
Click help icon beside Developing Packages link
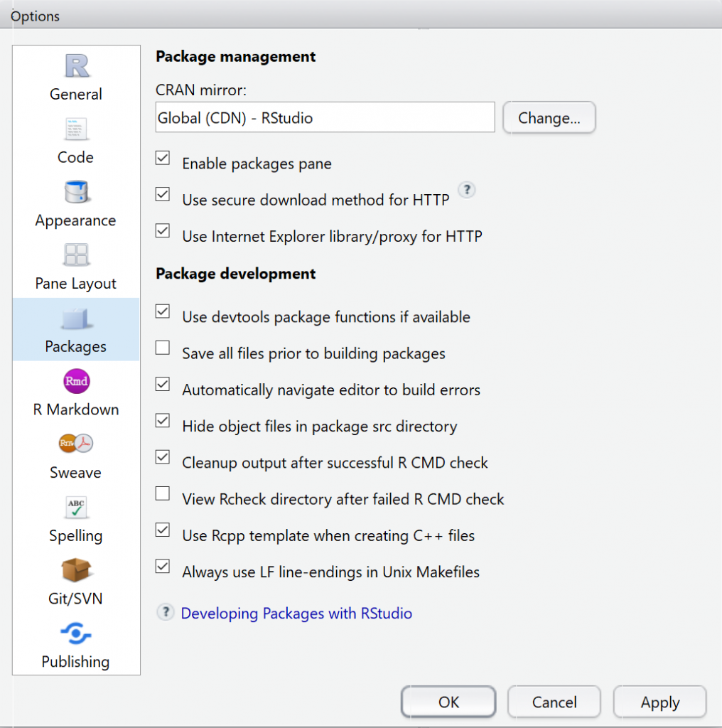(165, 612)
